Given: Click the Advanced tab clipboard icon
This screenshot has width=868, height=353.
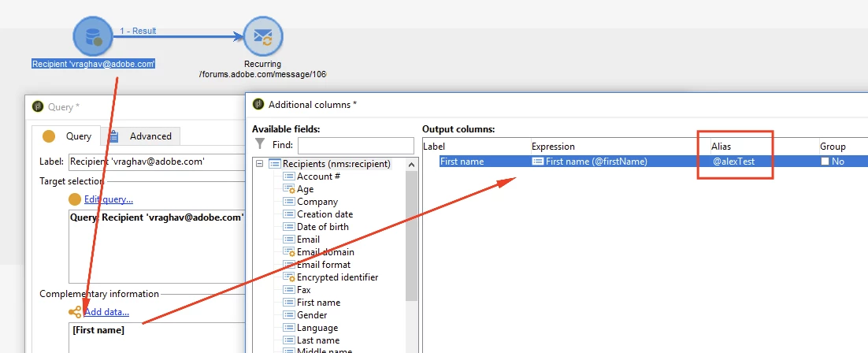Looking at the screenshot, I should point(113,136).
